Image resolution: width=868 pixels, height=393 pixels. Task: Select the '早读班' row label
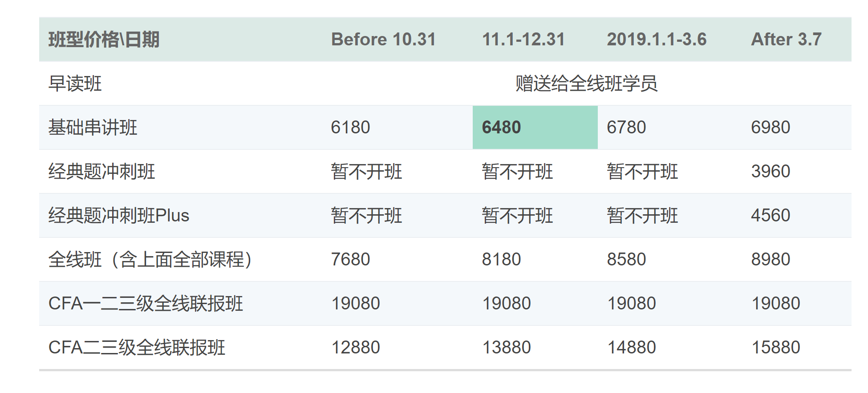pyautogui.click(x=75, y=84)
